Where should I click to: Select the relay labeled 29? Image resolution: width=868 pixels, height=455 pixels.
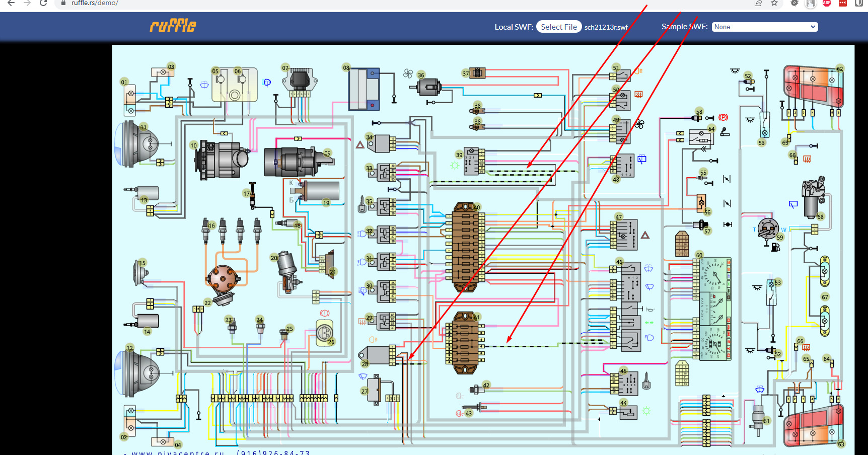coord(383,321)
